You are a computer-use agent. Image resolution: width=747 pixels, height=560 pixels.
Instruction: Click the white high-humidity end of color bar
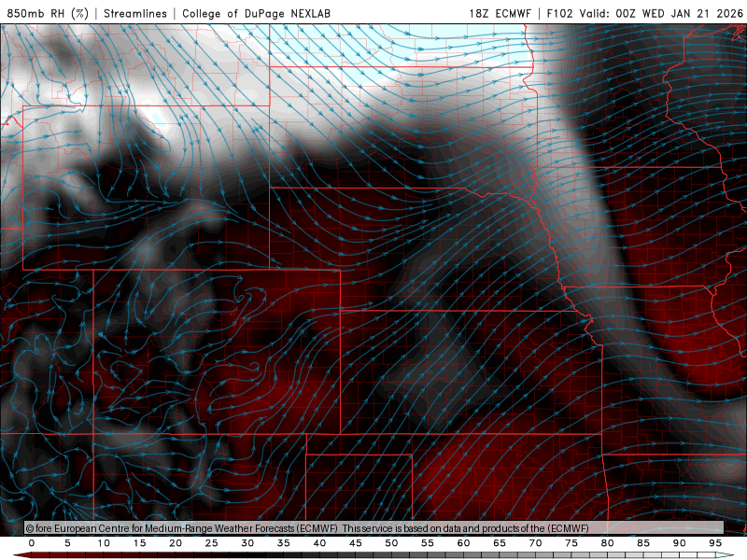725,555
